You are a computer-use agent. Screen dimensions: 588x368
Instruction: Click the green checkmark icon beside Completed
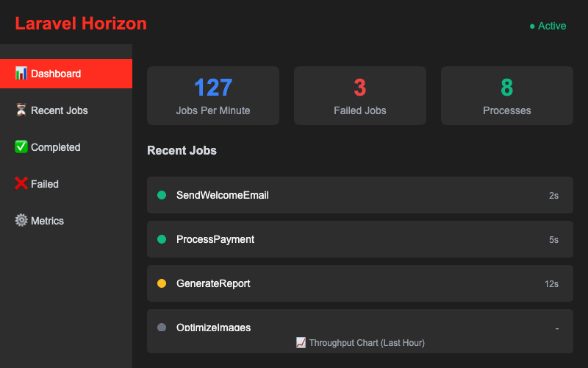tap(21, 146)
